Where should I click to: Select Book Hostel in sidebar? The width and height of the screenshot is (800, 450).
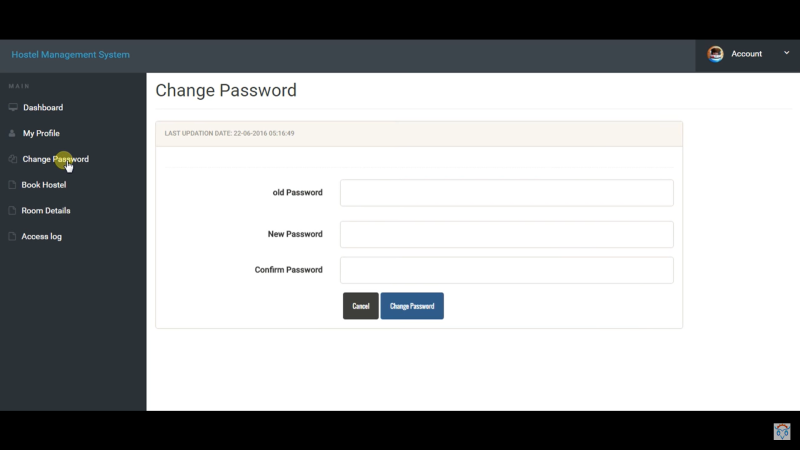(x=44, y=185)
